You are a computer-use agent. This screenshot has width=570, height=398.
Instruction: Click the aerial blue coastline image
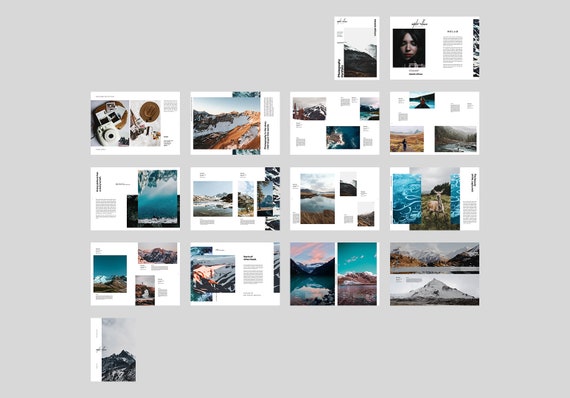click(x=343, y=137)
